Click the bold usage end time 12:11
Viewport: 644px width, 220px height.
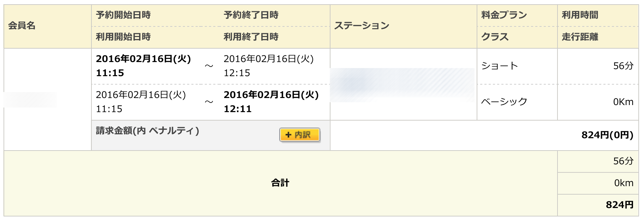(x=238, y=109)
